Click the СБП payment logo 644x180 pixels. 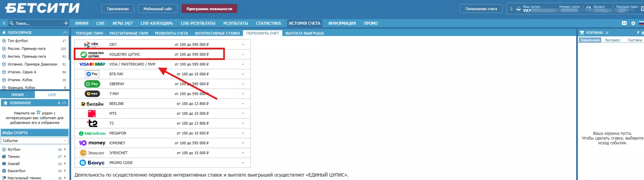pyautogui.click(x=92, y=44)
